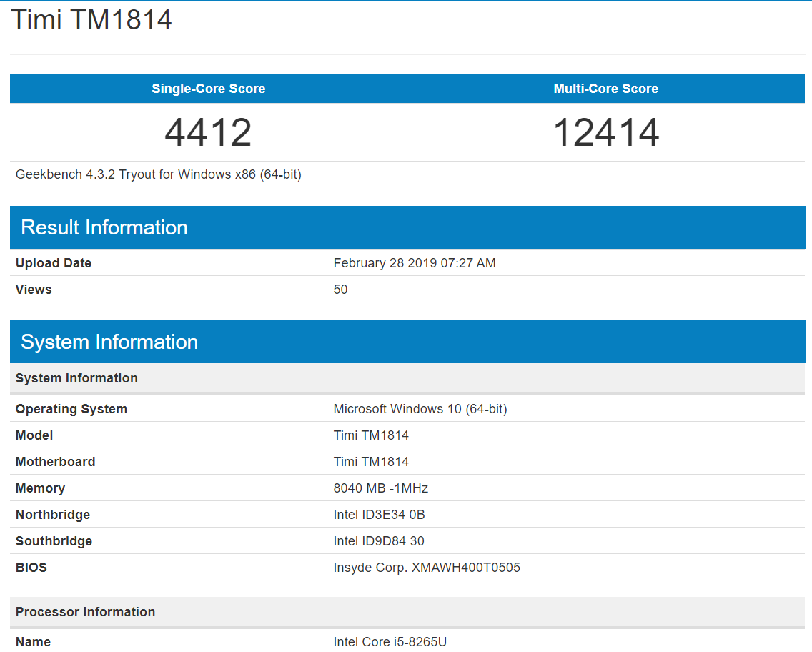812x652 pixels.
Task: Select the Single-Core Score header
Action: [208, 89]
